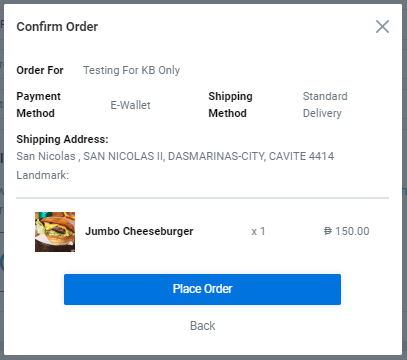The height and width of the screenshot is (360, 407).
Task: Click the peso currency symbol before price
Action: click(x=328, y=231)
